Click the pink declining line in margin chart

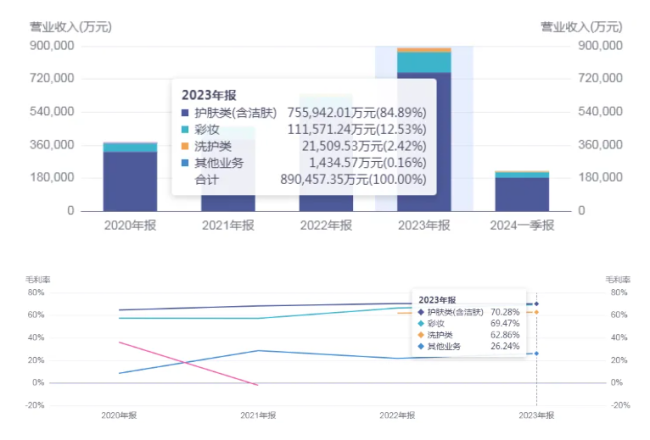click(x=189, y=364)
